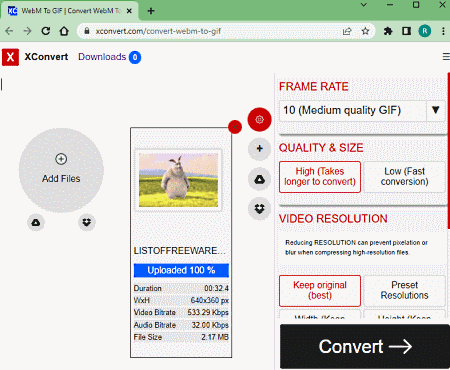
Task: Click the Frame Rate dropdown arrow
Action: [435, 110]
